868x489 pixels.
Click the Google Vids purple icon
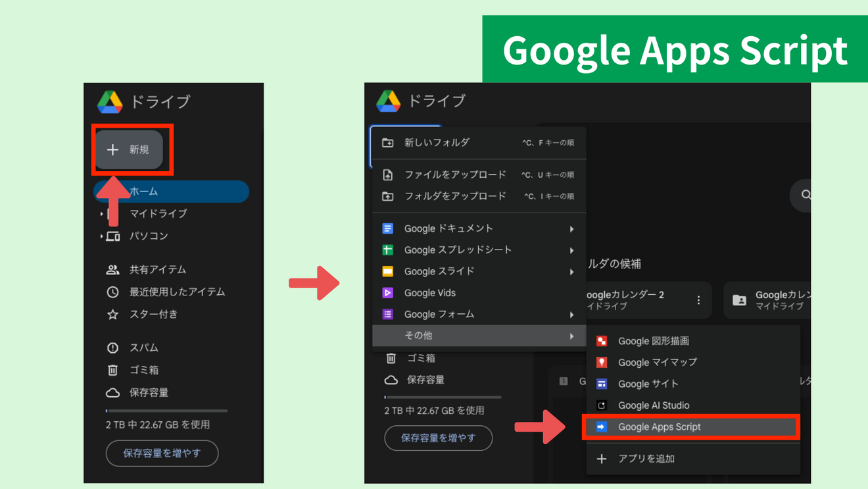pyautogui.click(x=388, y=293)
